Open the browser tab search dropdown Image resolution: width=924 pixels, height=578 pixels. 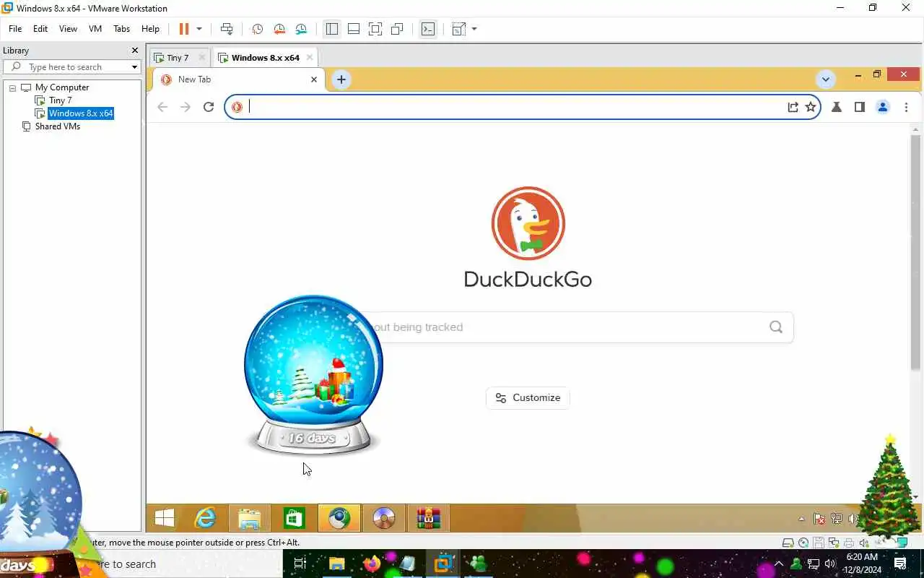point(826,79)
